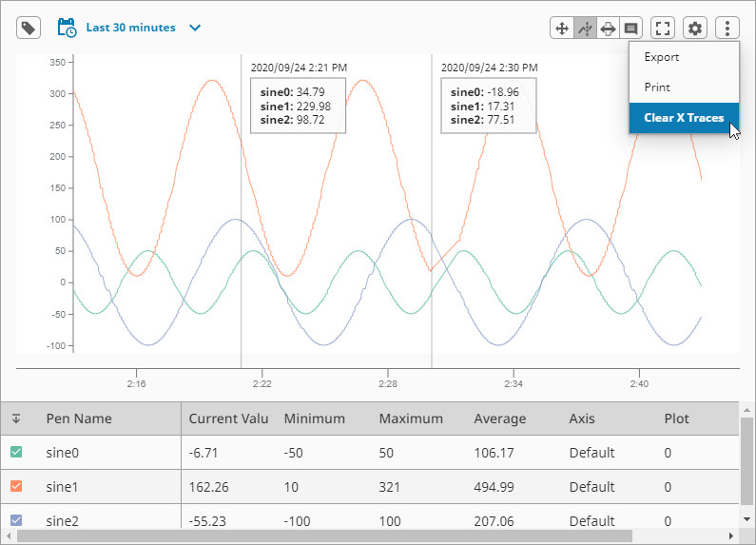Expand the Last 30 minutes chevron

pyautogui.click(x=195, y=28)
